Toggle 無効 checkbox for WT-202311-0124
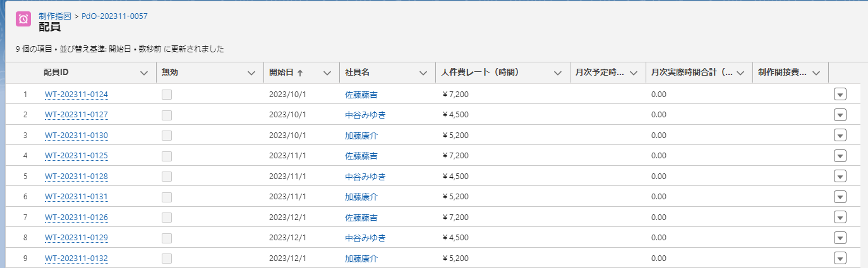Screen dimensions: 868x268 point(167,95)
